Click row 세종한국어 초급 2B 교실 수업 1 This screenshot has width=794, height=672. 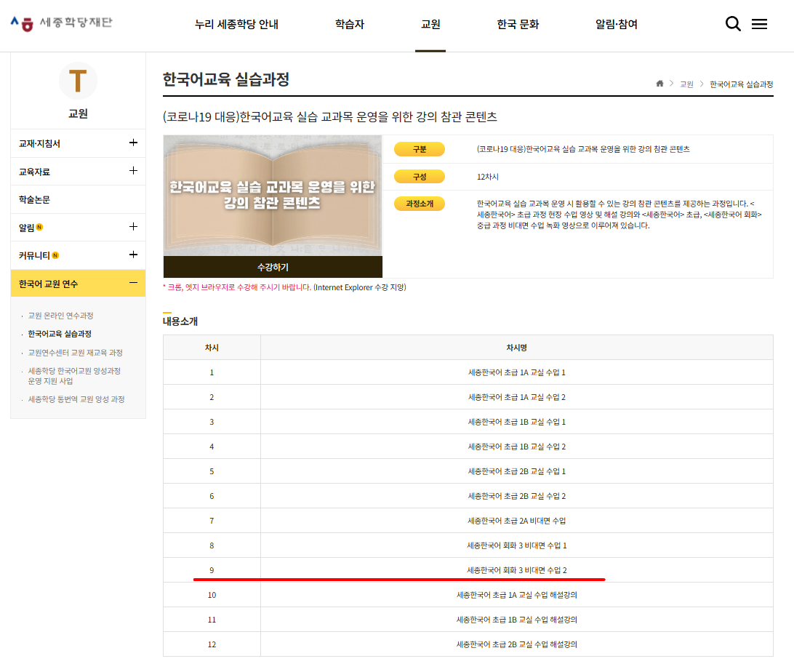click(468, 471)
